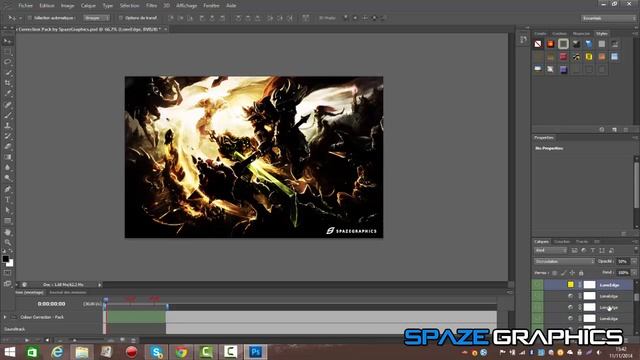The width and height of the screenshot is (640, 360).
Task: Toggle lock all padlock icon
Action: tap(581, 273)
